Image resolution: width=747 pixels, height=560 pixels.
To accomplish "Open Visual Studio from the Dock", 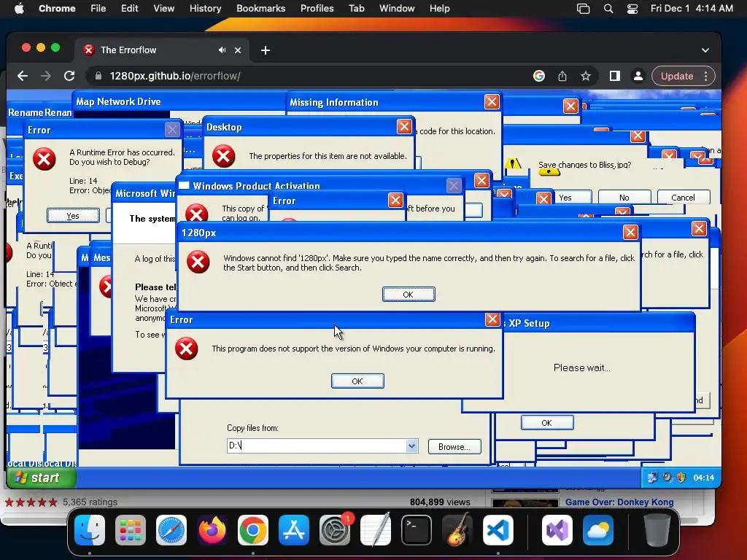I will [557, 530].
